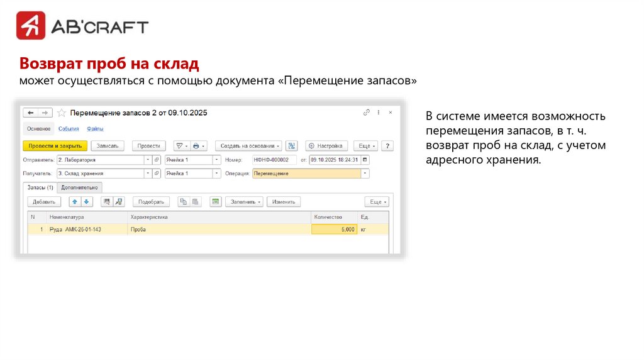This screenshot has width=644, height=361.
Task: Open Настройка with gear icon
Action: click(x=326, y=146)
